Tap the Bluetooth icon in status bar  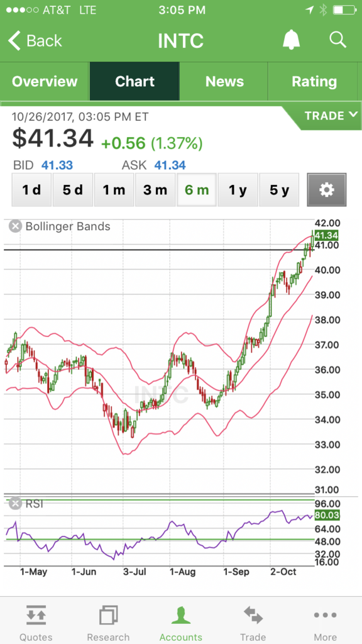[x=323, y=10]
